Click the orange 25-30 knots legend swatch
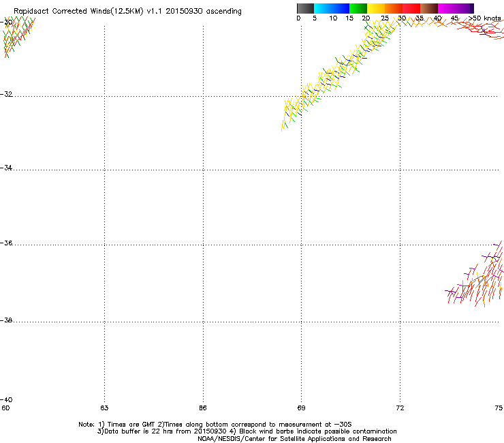504x443 pixels. [x=394, y=8]
